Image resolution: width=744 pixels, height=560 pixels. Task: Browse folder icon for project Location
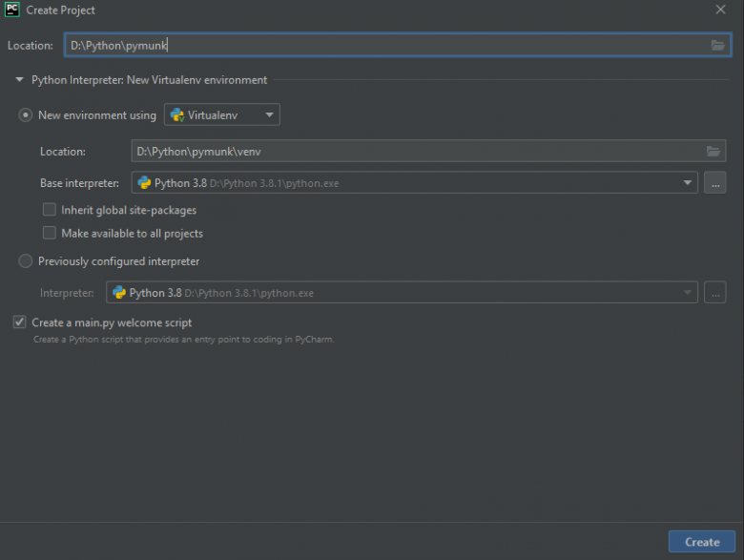[x=717, y=45]
